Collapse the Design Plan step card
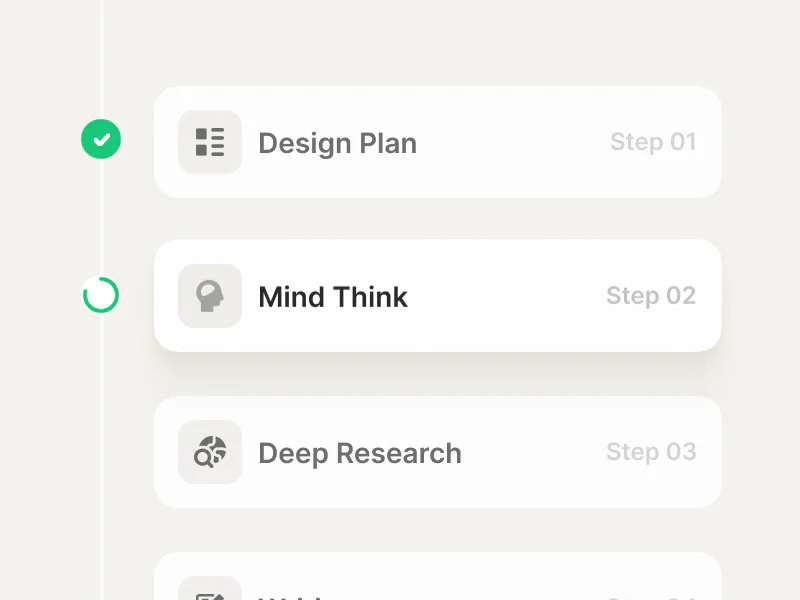800x600 pixels. [x=437, y=142]
